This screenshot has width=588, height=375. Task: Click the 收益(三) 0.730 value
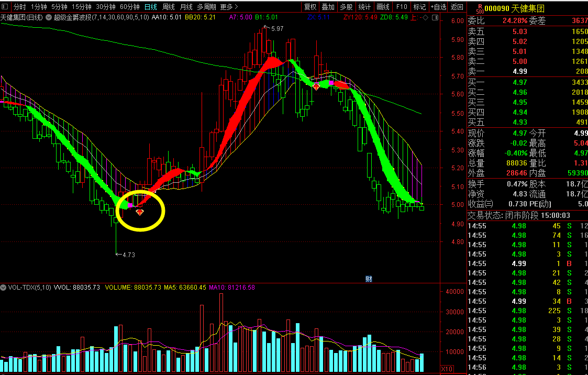(x=518, y=204)
